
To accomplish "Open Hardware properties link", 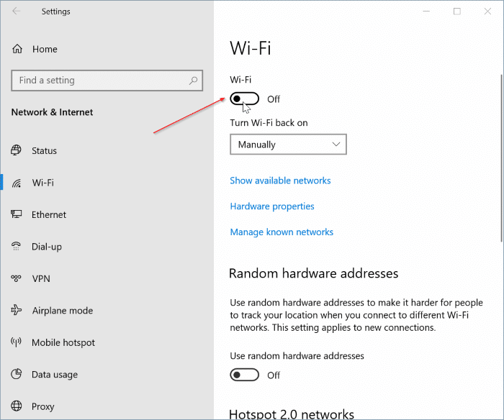I will [272, 206].
